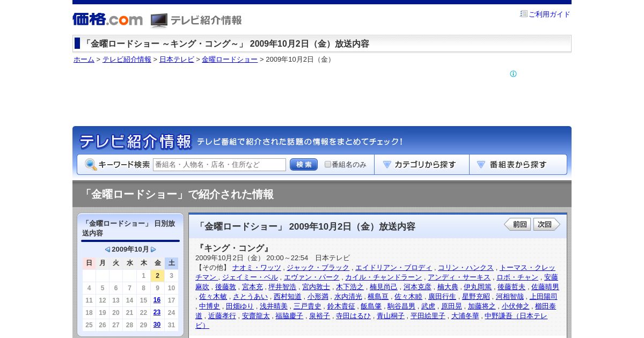Click the ad info icon
This screenshot has height=338, width=644.
tap(513, 74)
